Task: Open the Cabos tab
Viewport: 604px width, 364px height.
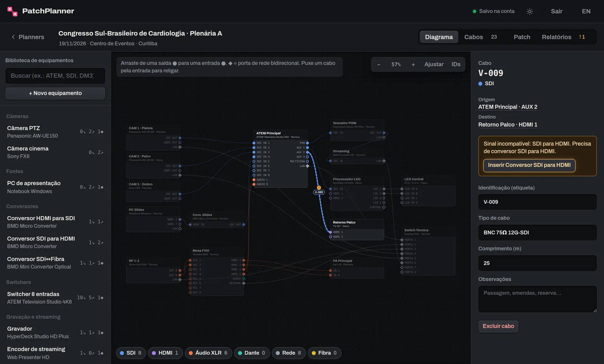Action: (481, 37)
